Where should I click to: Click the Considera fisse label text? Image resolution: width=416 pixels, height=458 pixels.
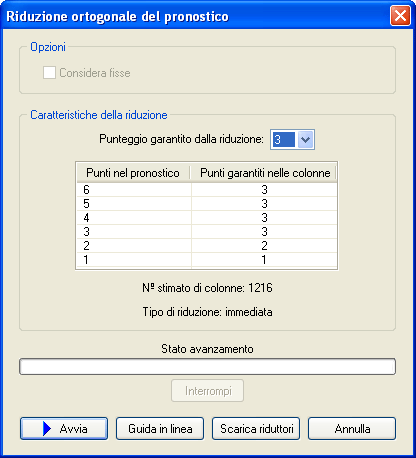point(95,73)
